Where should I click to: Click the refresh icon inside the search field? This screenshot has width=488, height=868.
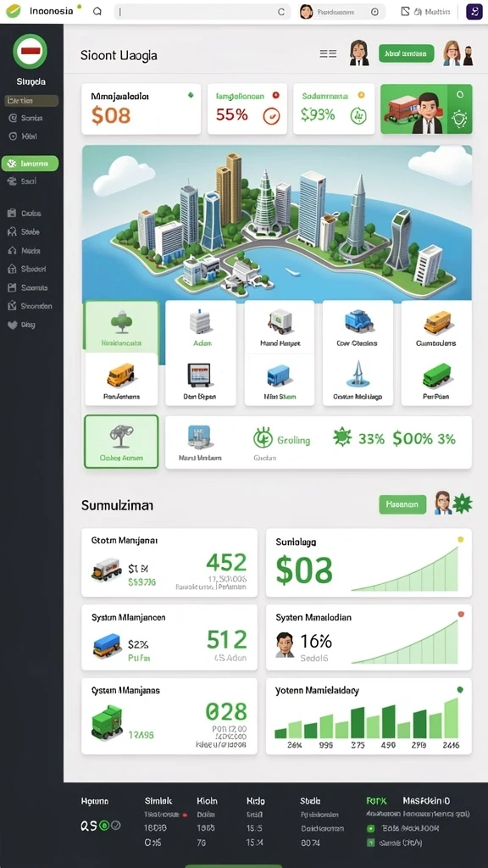tap(281, 12)
